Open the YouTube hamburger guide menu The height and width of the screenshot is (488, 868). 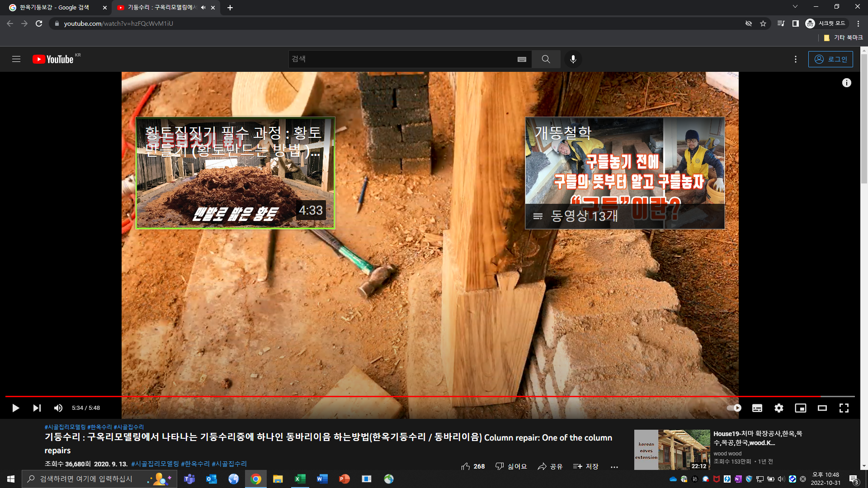[16, 59]
